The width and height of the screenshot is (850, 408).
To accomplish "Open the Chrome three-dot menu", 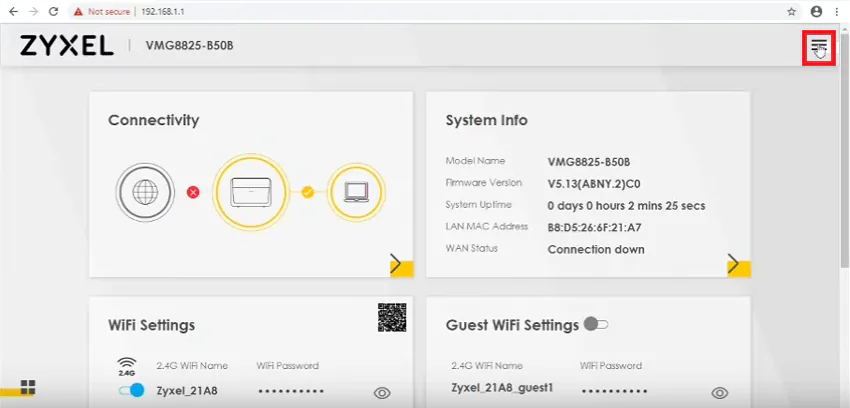I will 837,11.
